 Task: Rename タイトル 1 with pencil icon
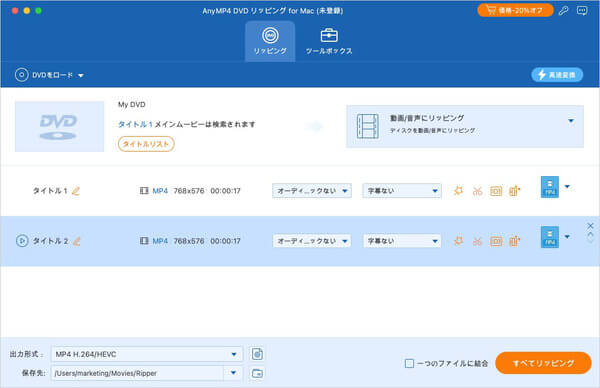coord(76,191)
